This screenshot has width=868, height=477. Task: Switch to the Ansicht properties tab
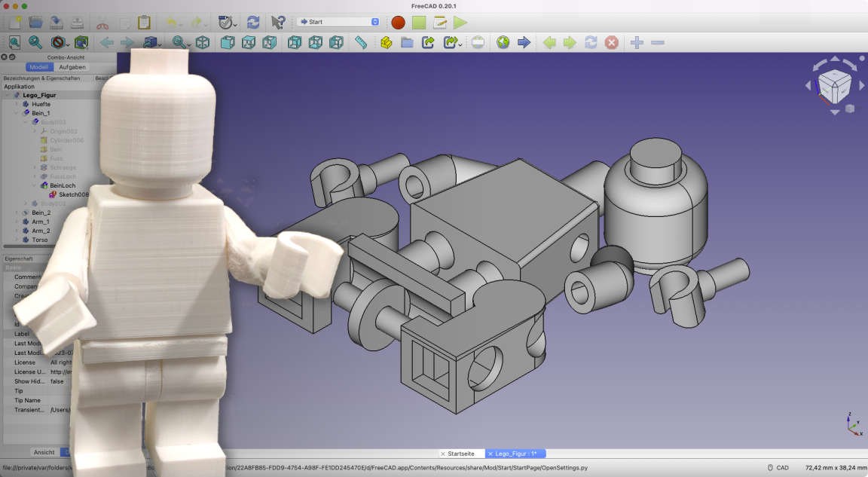click(44, 452)
